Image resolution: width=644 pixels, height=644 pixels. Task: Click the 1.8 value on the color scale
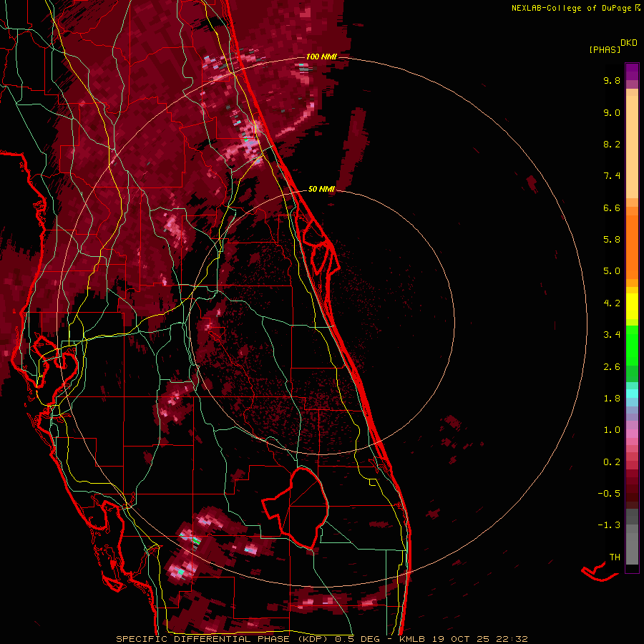612,399
